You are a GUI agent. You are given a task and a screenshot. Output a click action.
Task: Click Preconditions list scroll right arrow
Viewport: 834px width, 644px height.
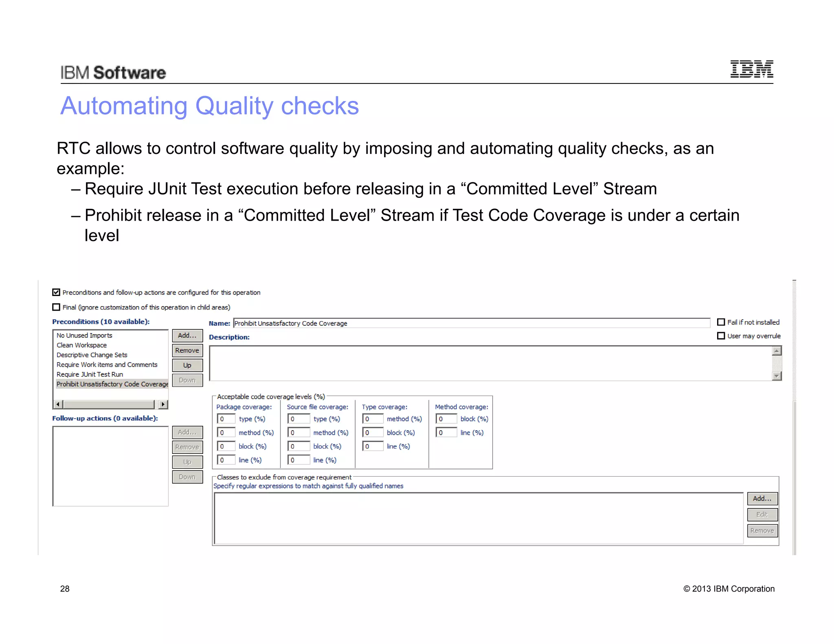[163, 404]
